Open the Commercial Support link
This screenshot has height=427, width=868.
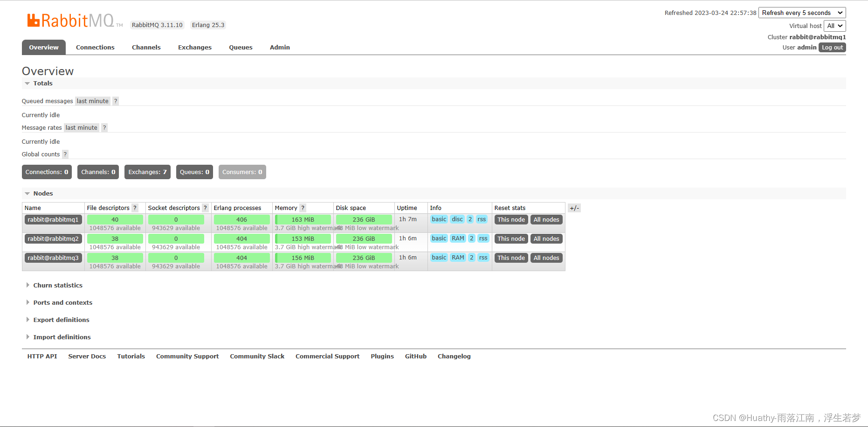click(x=327, y=356)
